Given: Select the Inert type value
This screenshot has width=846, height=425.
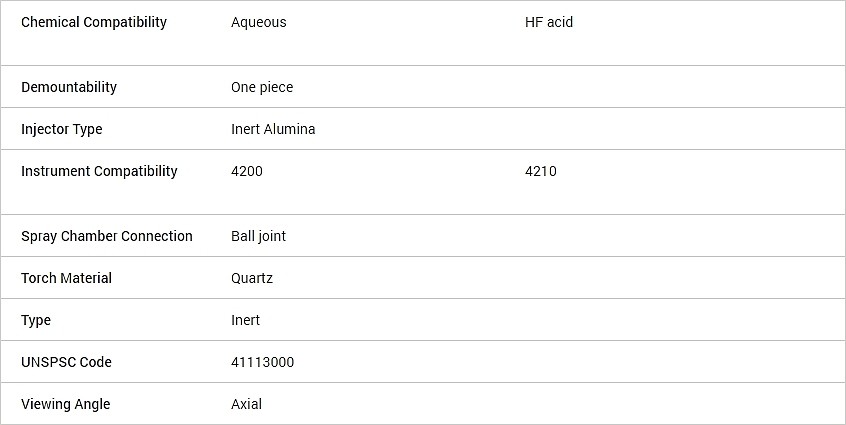Looking at the screenshot, I should pos(245,320).
